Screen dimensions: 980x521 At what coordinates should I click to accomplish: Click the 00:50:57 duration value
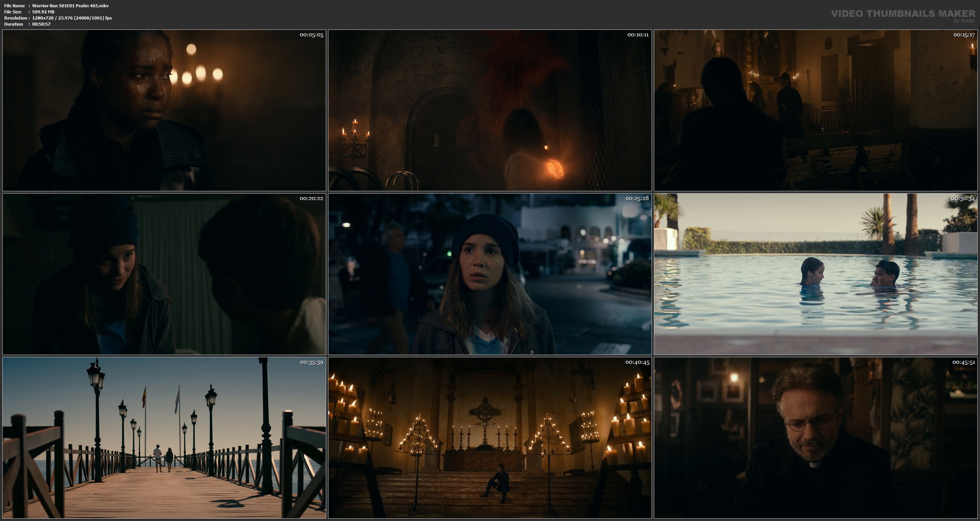(x=41, y=24)
